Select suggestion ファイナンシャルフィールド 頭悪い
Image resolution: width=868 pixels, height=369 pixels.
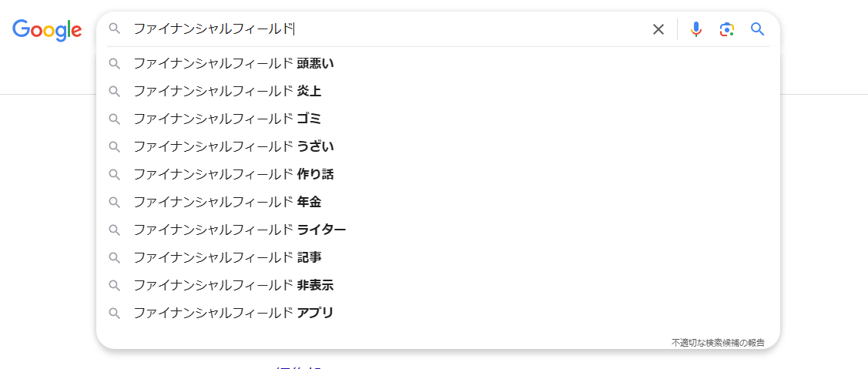pos(233,63)
